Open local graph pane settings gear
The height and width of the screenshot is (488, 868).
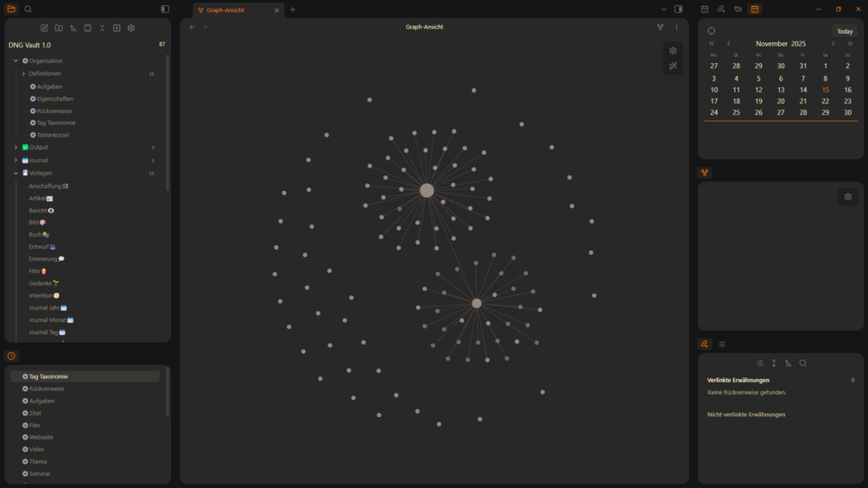[848, 197]
